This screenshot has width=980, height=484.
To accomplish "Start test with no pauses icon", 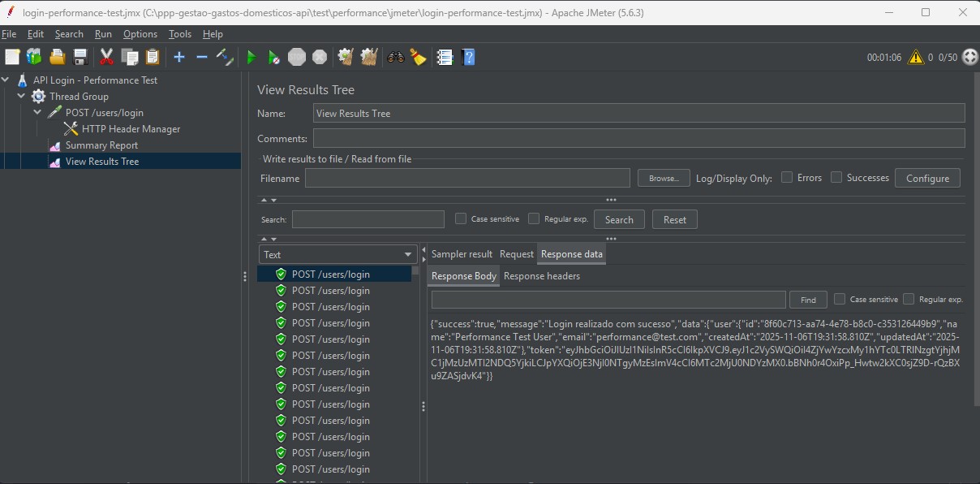I will (274, 57).
